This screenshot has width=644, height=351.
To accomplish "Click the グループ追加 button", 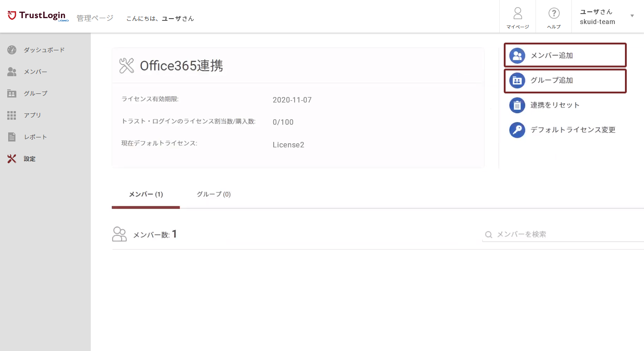I will pos(564,81).
